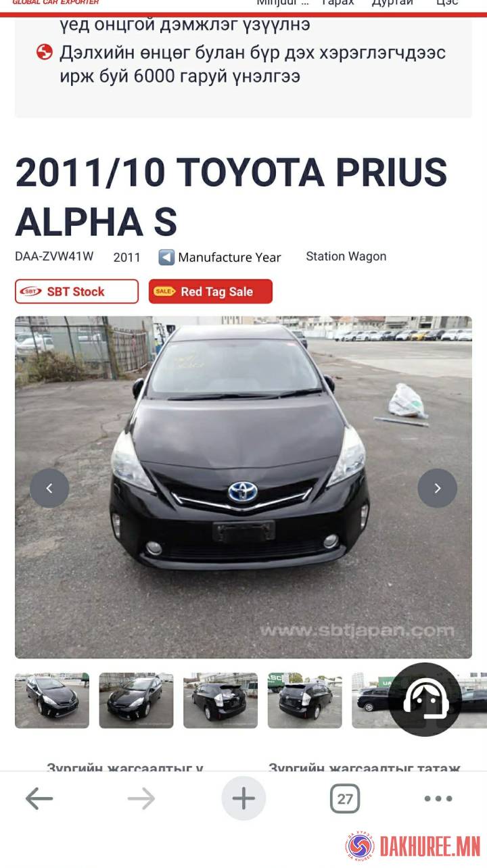Open the live support headset chat

(x=425, y=700)
